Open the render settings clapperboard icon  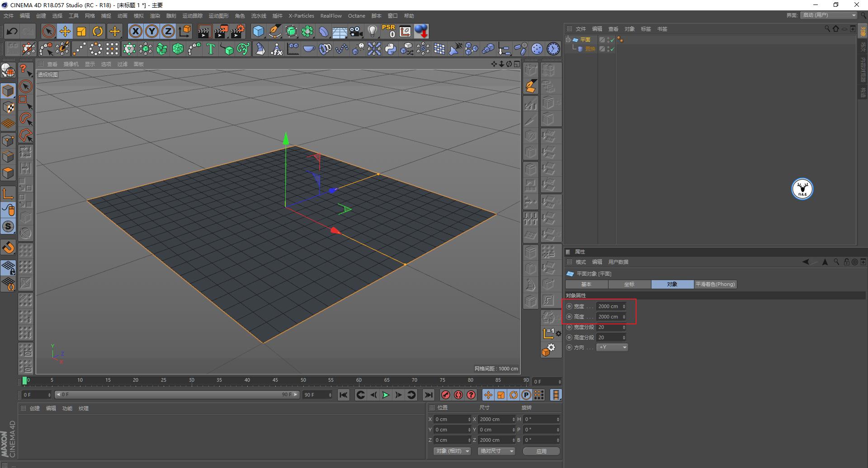(x=237, y=31)
